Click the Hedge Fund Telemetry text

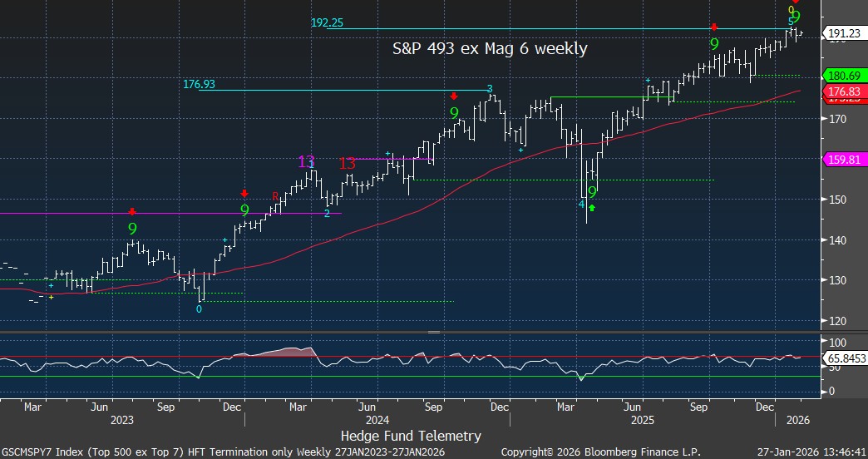point(411,435)
